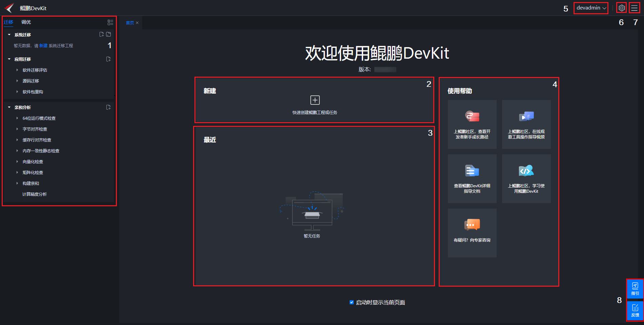
Task: Select the 软件迁移评估 label
Action: [35, 70]
